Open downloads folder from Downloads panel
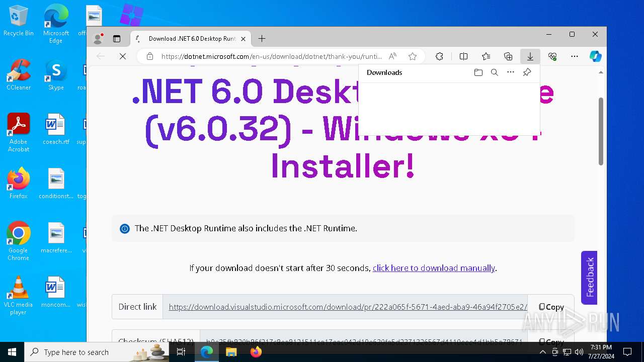 [x=478, y=72]
